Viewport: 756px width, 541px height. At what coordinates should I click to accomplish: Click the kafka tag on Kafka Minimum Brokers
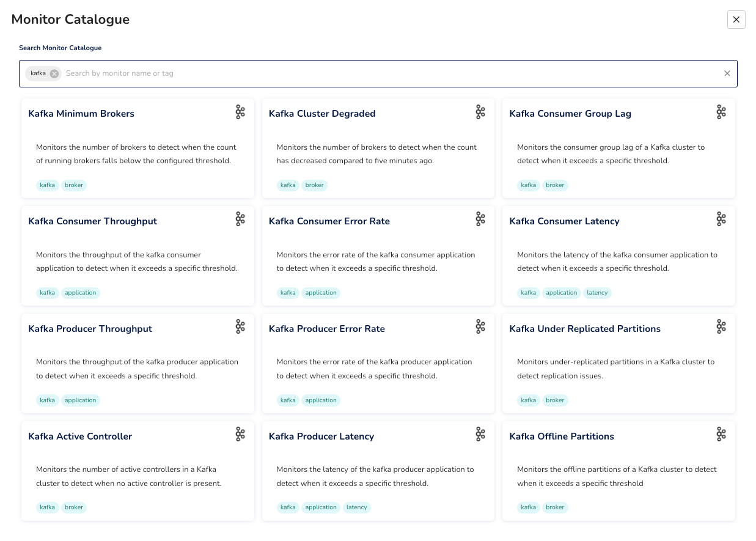(48, 185)
